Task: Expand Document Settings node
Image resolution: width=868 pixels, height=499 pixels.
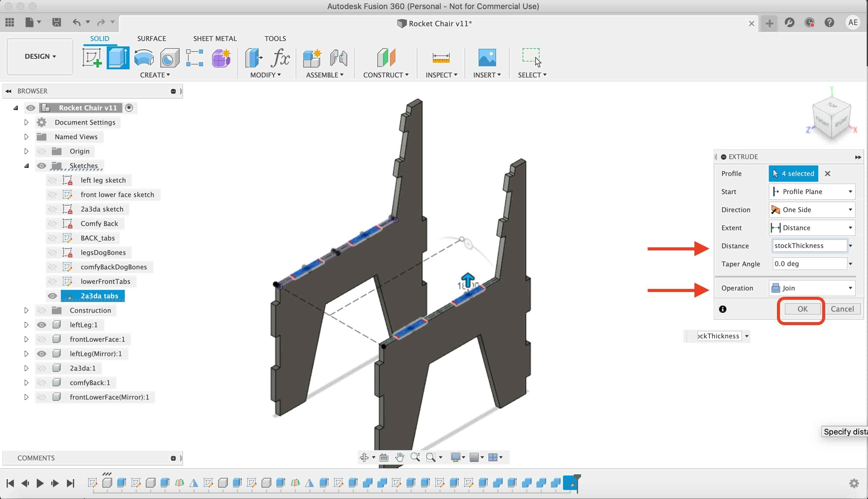Action: [27, 122]
